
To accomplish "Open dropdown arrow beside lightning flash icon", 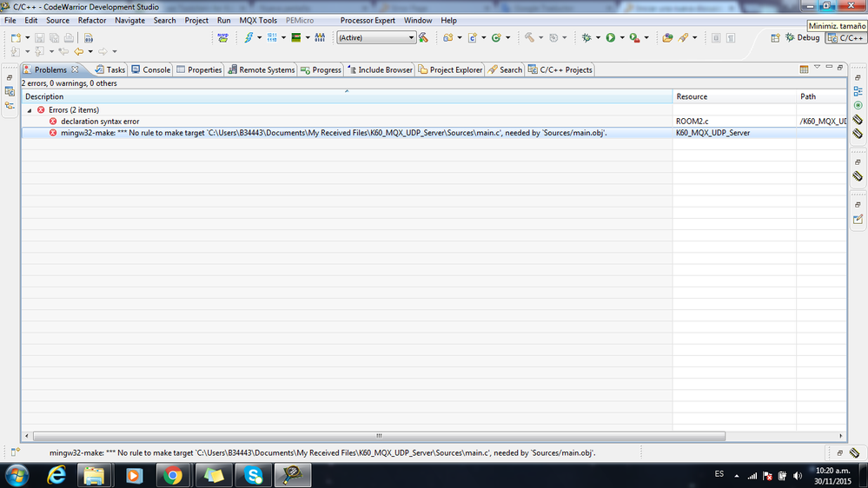I will (x=259, y=37).
